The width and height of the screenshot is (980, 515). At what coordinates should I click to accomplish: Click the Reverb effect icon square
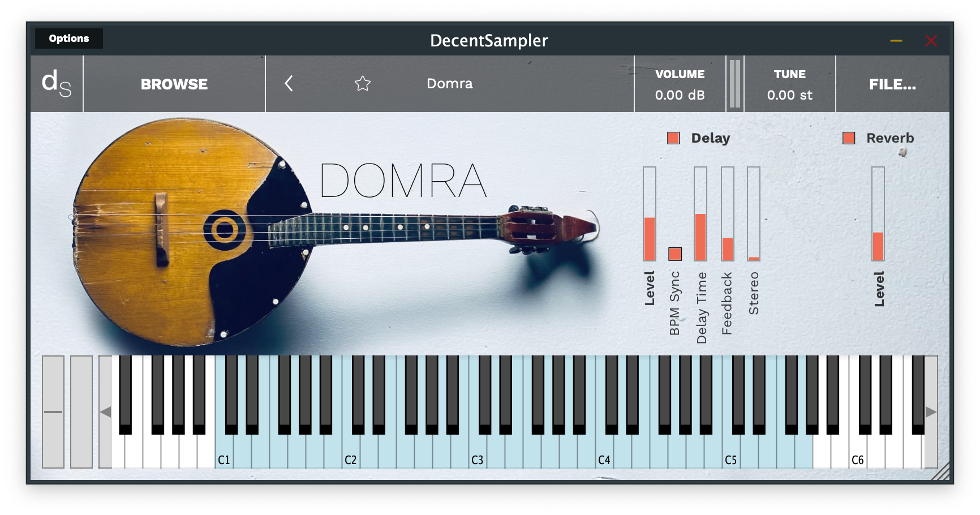point(849,138)
